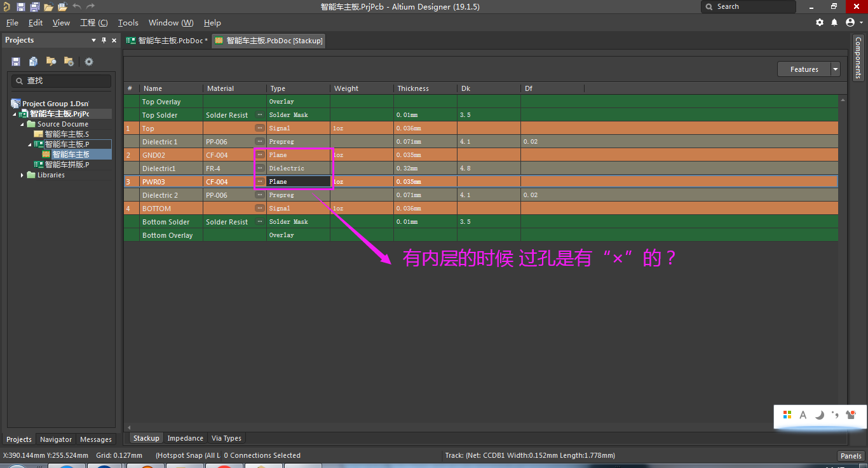
Task: Open the material picker button for Top layer
Action: (x=260, y=128)
